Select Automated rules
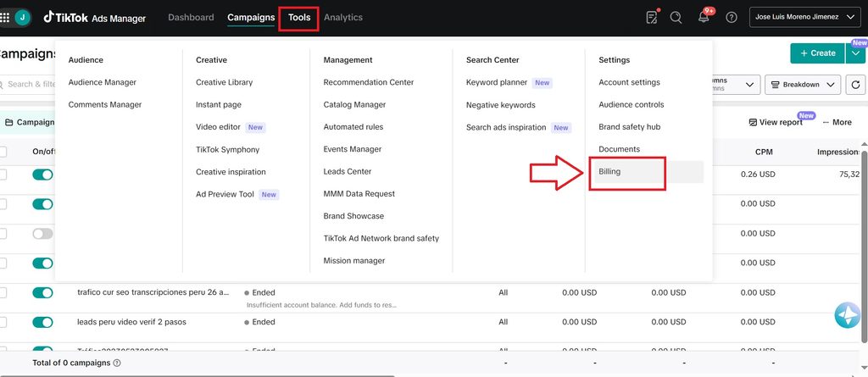 point(353,127)
